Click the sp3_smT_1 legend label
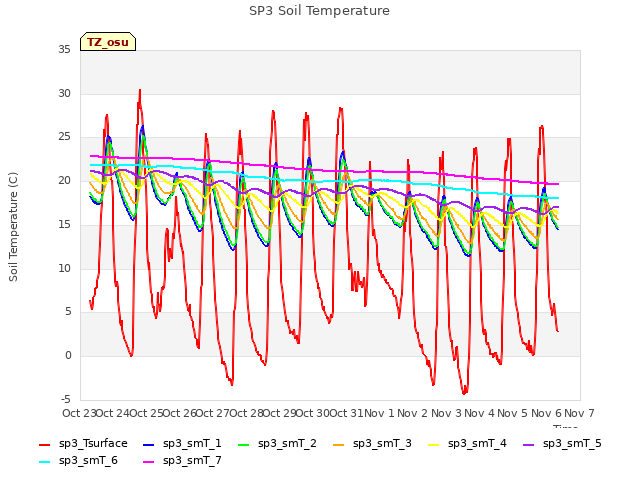 point(192,443)
